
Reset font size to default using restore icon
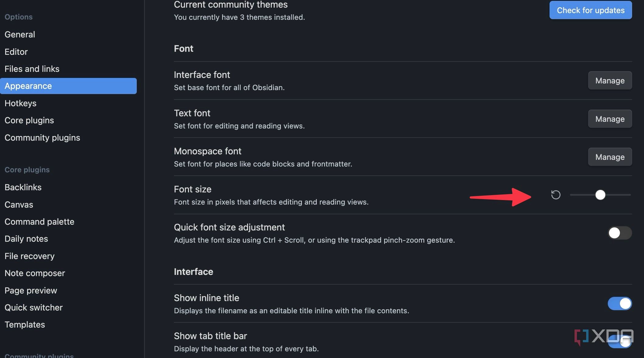[556, 195]
